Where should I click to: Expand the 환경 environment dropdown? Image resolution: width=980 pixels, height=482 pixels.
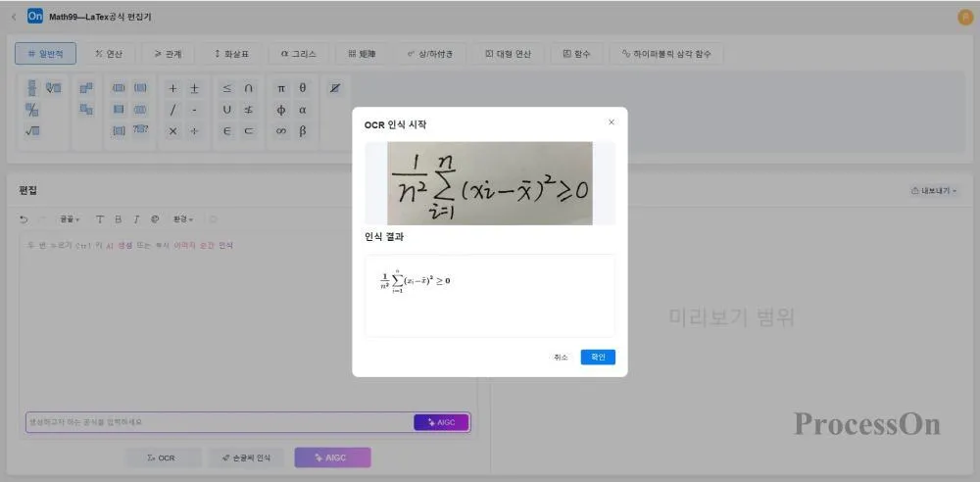(182, 218)
